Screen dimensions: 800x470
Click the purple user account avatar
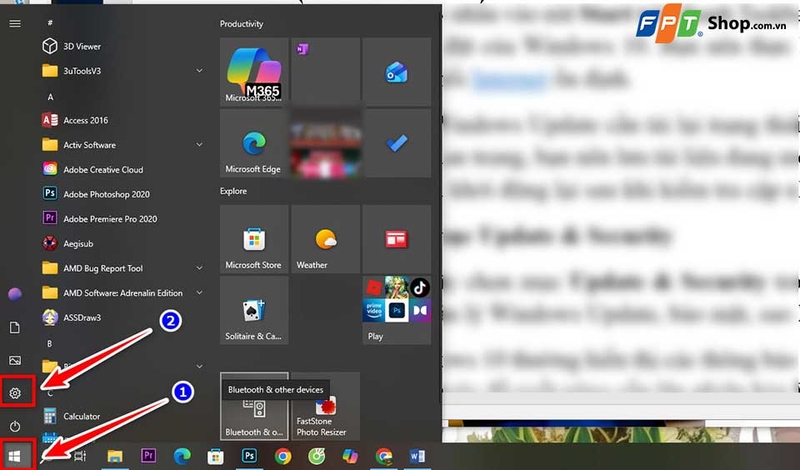(x=15, y=294)
